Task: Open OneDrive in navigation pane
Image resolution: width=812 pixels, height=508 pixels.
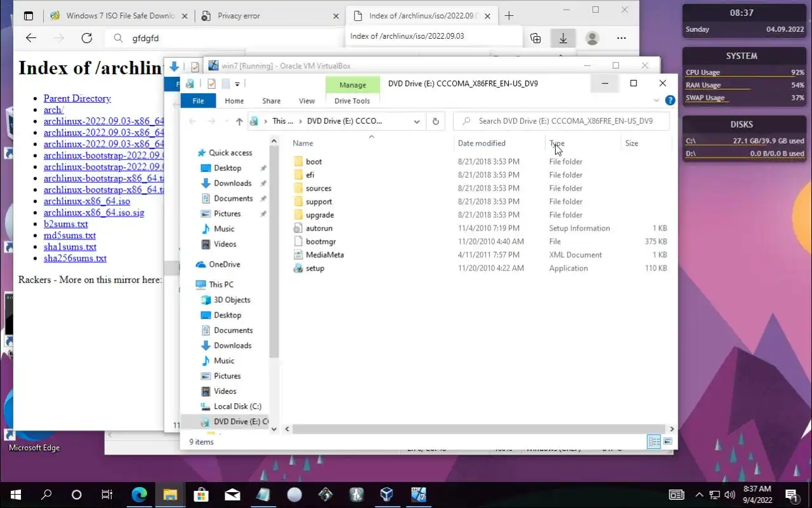Action: 224,264
